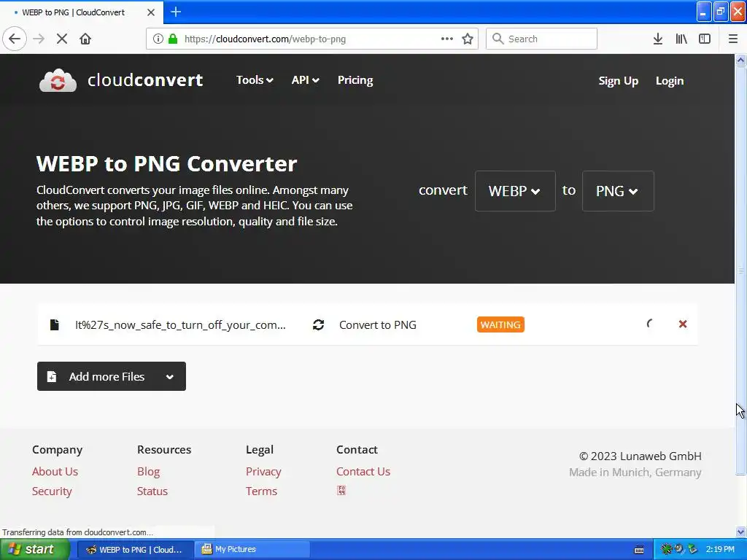Click the loading spinner in file row

[x=650, y=324]
